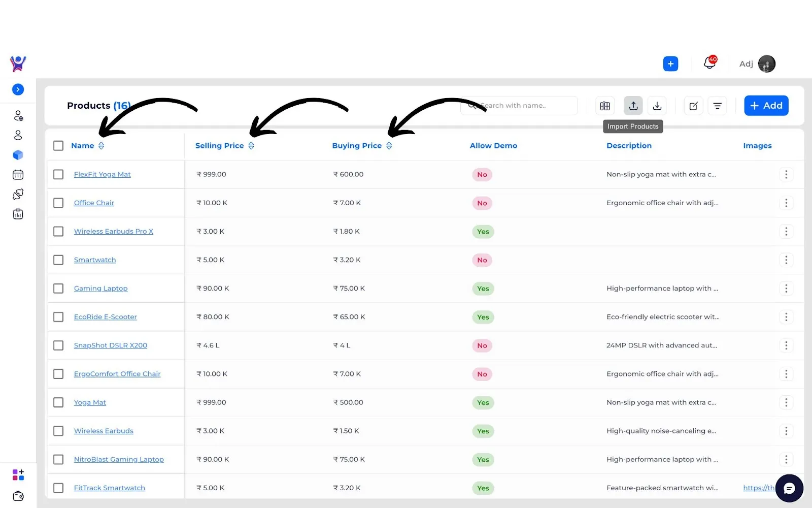
Task: Check the SnapShot DSLR X200 checkbox
Action: pyautogui.click(x=58, y=345)
